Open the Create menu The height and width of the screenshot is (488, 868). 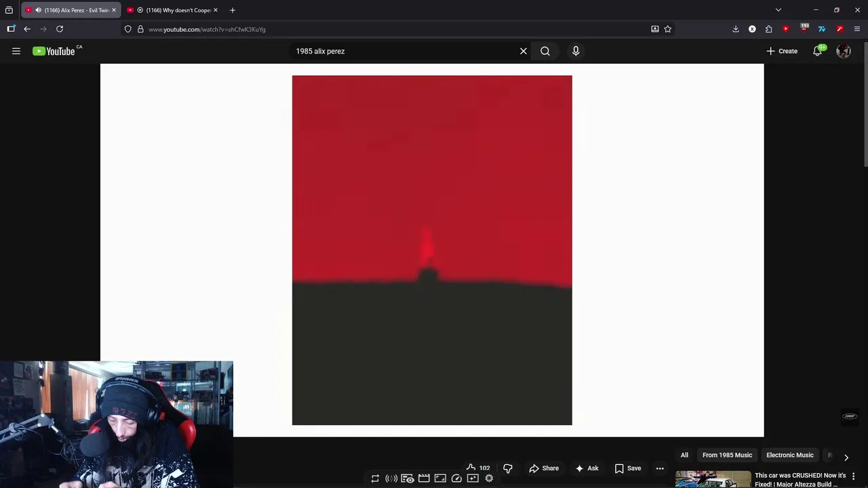tap(782, 51)
